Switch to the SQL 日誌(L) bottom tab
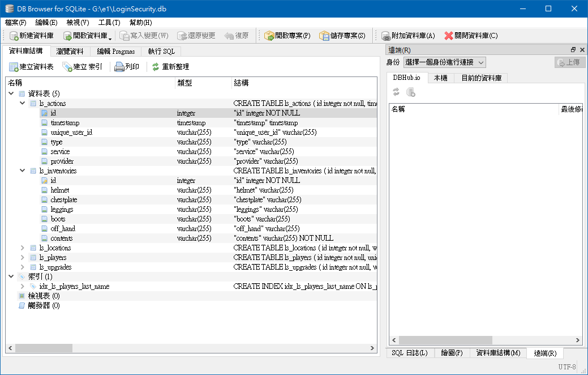The width and height of the screenshot is (588, 375). pos(410,353)
